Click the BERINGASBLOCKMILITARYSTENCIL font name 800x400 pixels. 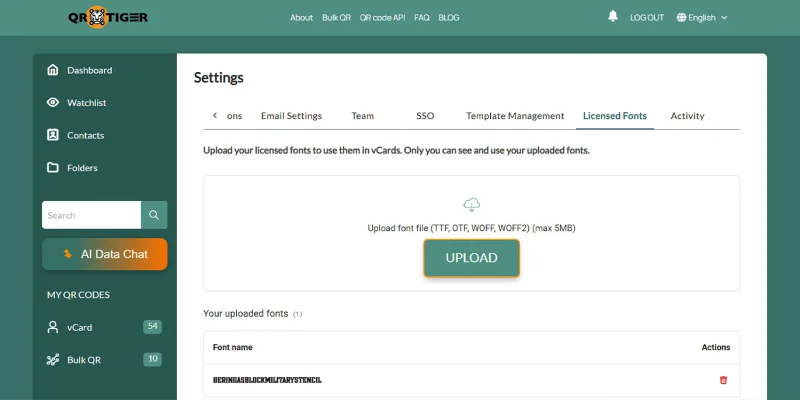point(267,380)
